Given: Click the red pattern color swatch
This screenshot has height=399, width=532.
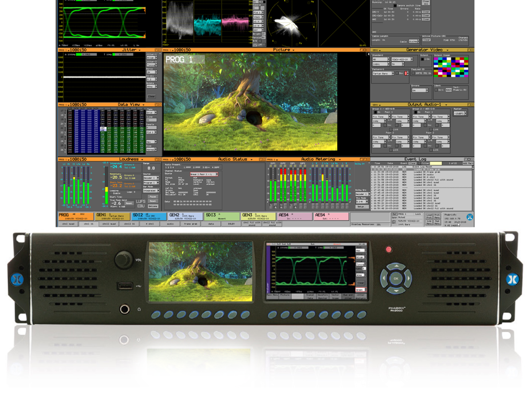Looking at the screenshot, I should coord(407,73).
